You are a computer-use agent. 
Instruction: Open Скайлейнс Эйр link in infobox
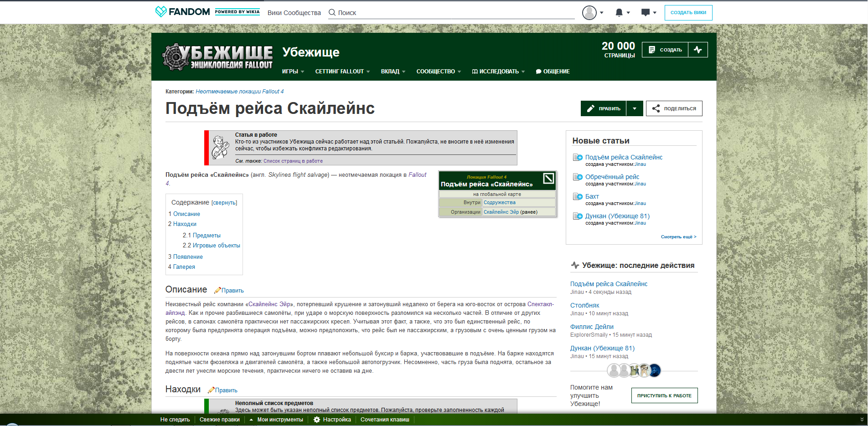tap(501, 212)
